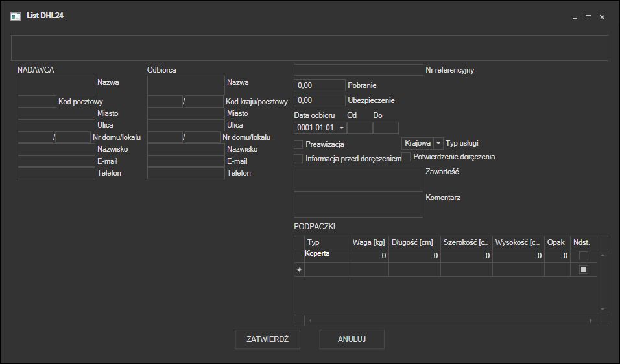Click the Odbiorca country code field

pyautogui.click(x=165, y=101)
